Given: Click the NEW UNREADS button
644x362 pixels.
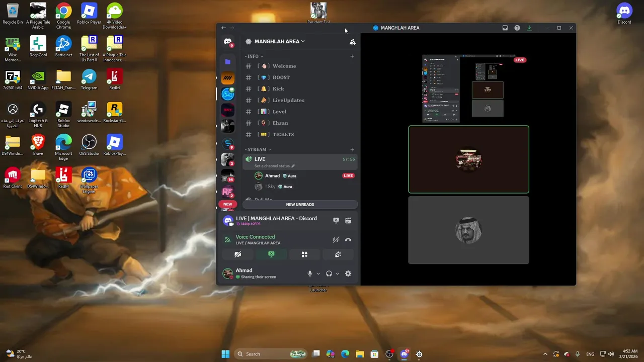Looking at the screenshot, I should tap(300, 205).
